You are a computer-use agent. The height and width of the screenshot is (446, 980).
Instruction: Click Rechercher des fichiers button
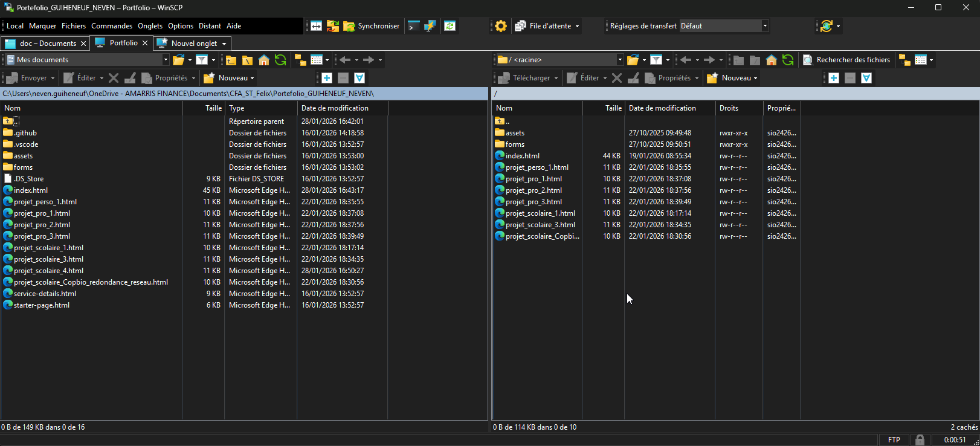(846, 60)
